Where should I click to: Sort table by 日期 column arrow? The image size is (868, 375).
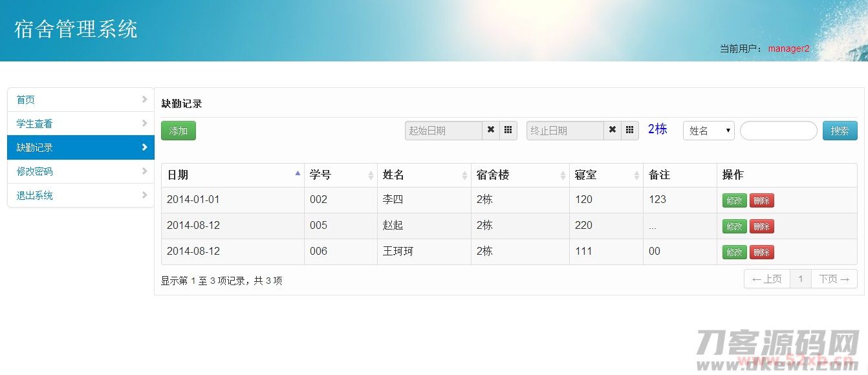click(298, 175)
